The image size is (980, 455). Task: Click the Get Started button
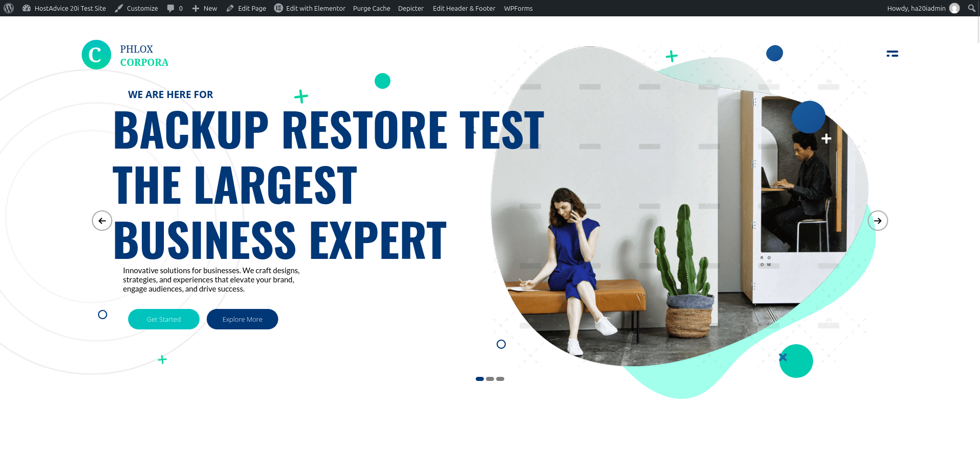[164, 319]
